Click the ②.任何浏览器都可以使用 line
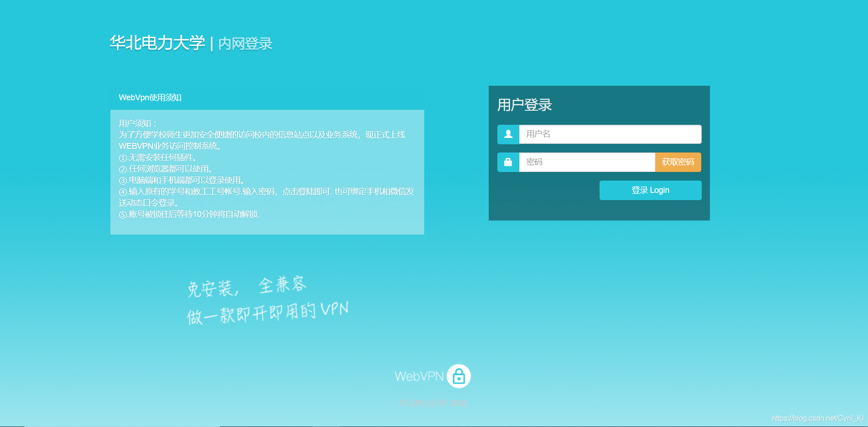 166,169
